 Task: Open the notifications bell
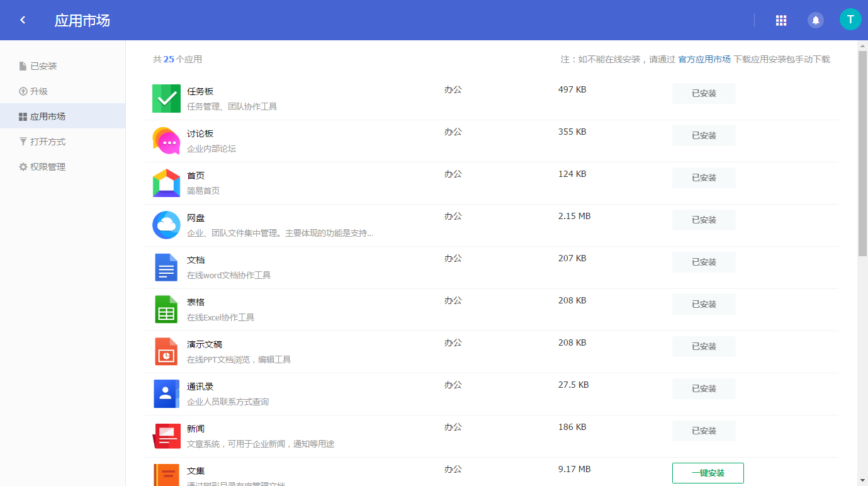pyautogui.click(x=816, y=20)
